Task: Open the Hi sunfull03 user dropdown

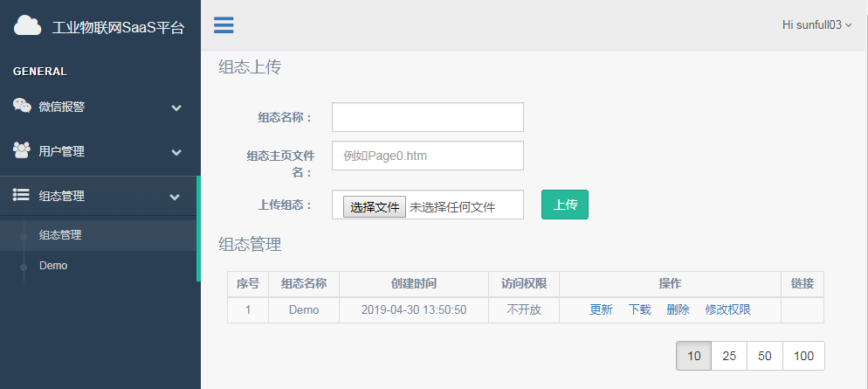Action: point(816,25)
